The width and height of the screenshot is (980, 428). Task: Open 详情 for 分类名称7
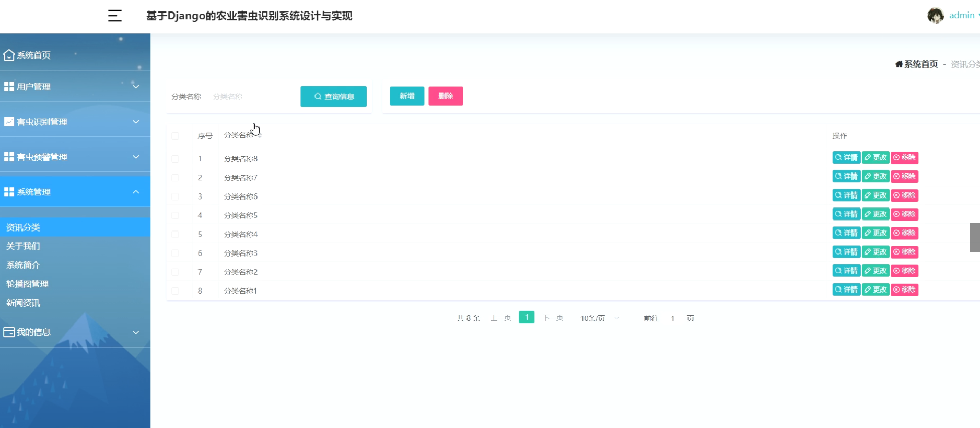click(x=846, y=176)
